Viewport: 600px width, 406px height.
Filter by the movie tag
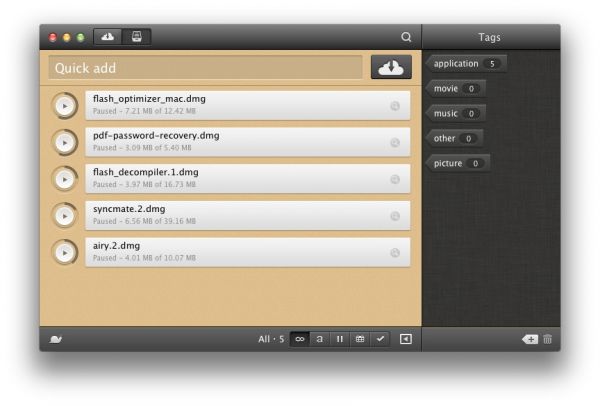pos(456,88)
